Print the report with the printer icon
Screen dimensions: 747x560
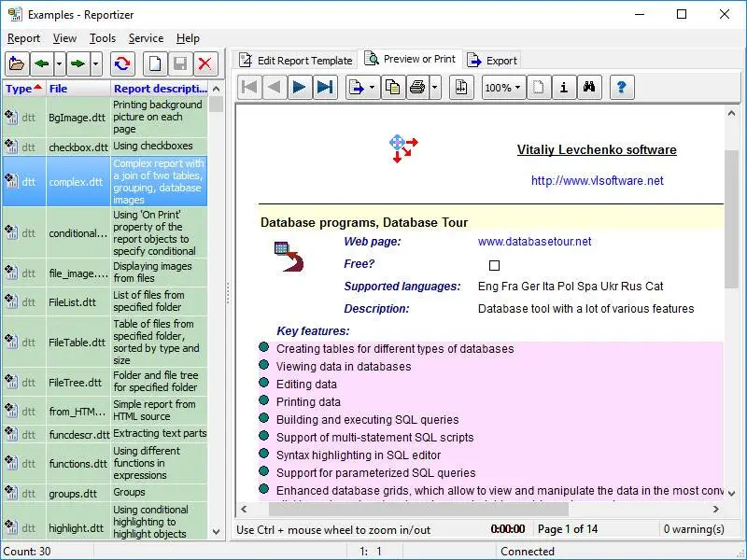pyautogui.click(x=417, y=87)
